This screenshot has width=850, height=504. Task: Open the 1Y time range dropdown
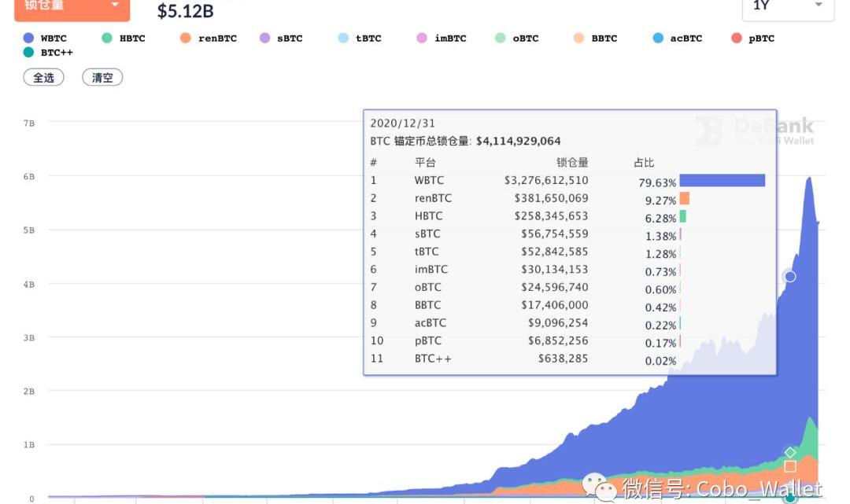click(788, 7)
